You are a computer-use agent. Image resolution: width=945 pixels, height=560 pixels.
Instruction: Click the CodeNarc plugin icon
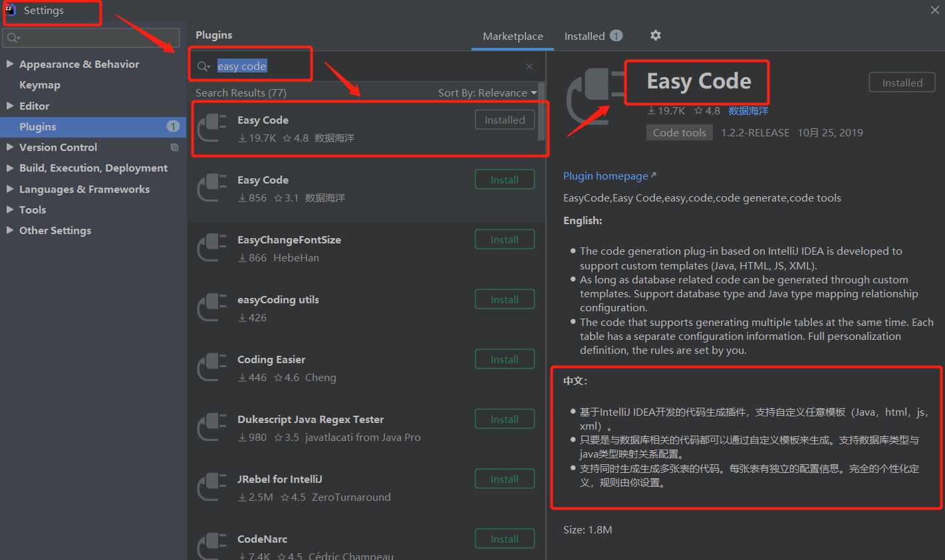pos(212,545)
